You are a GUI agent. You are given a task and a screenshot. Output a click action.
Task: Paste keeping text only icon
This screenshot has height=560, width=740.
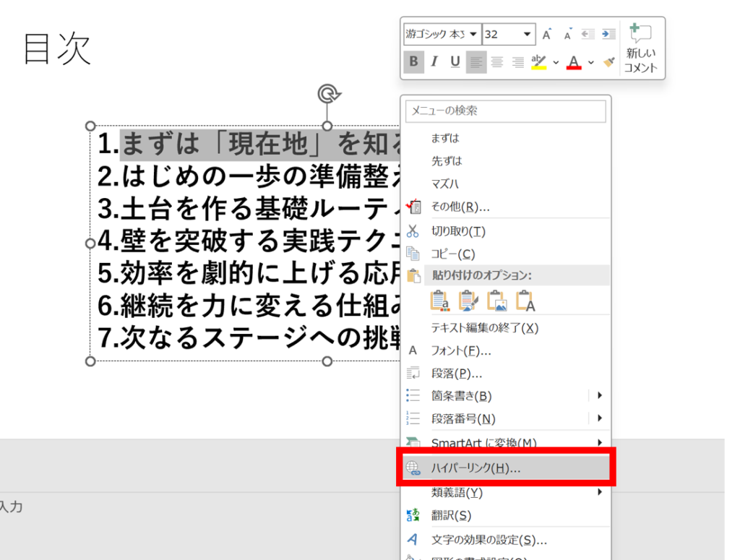(525, 301)
